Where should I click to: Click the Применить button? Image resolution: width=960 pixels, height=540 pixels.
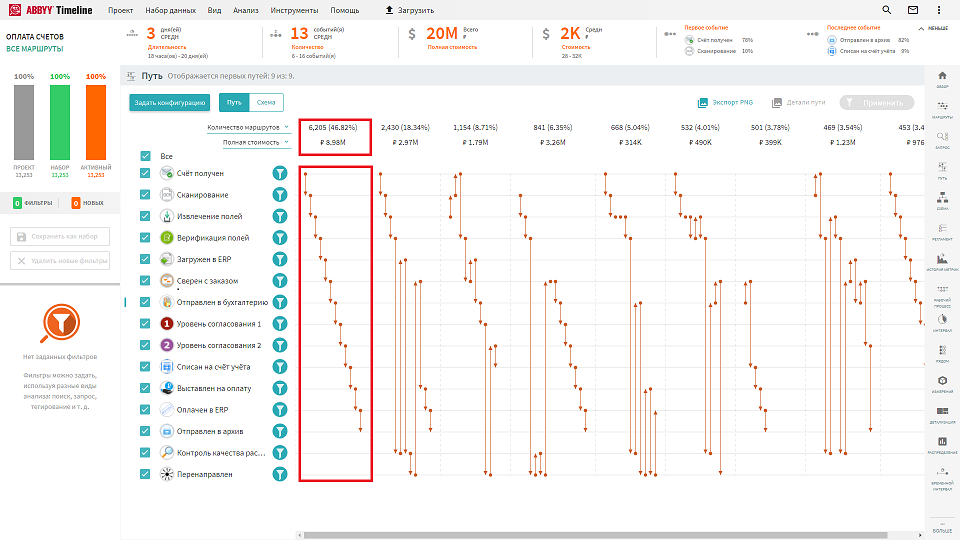(877, 102)
